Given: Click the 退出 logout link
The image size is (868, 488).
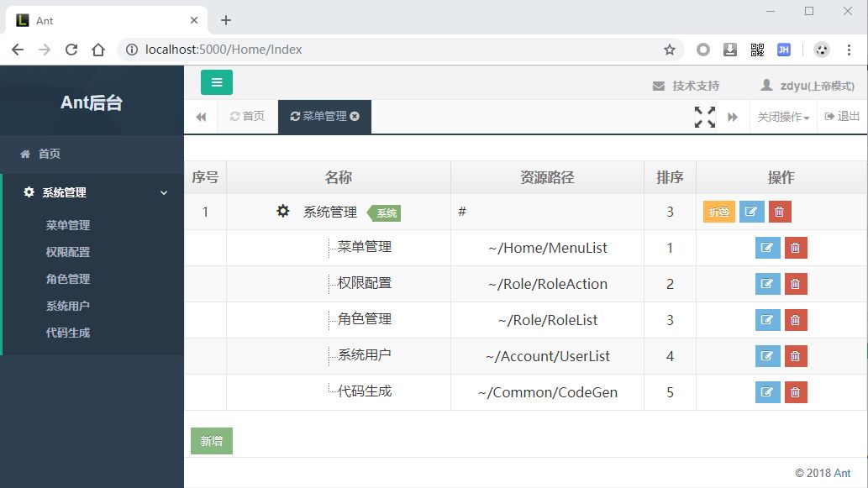Looking at the screenshot, I should point(843,117).
